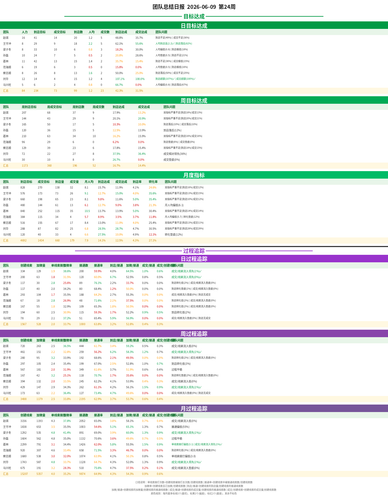
Task: Click 到店达成 column header in 日目标达成 table
Action: [121, 32]
